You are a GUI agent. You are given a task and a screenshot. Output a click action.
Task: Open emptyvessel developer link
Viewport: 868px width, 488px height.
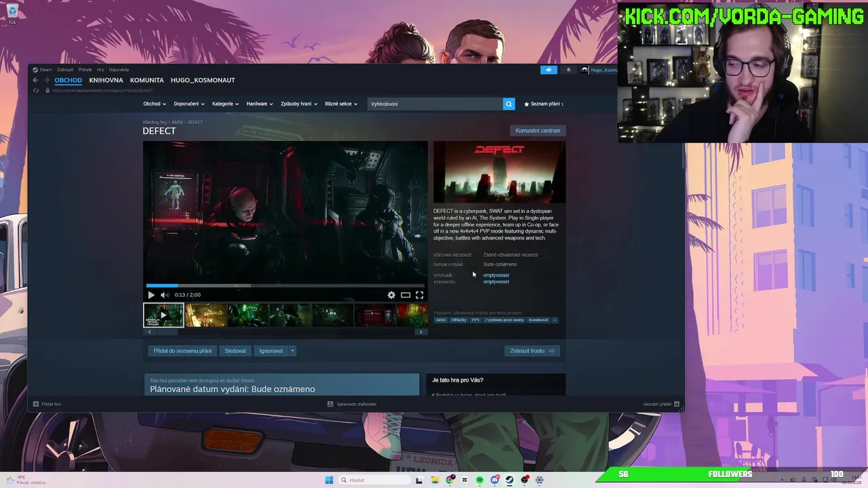coord(496,275)
